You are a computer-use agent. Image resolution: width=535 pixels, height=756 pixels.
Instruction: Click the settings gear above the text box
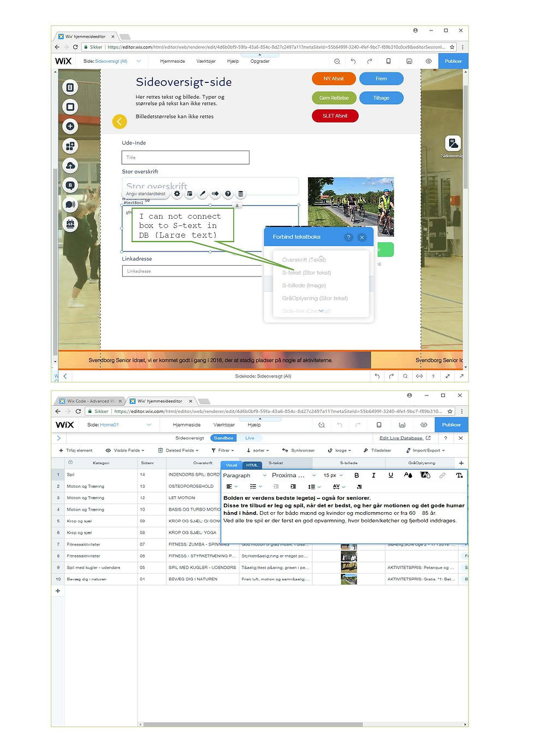[x=177, y=194]
